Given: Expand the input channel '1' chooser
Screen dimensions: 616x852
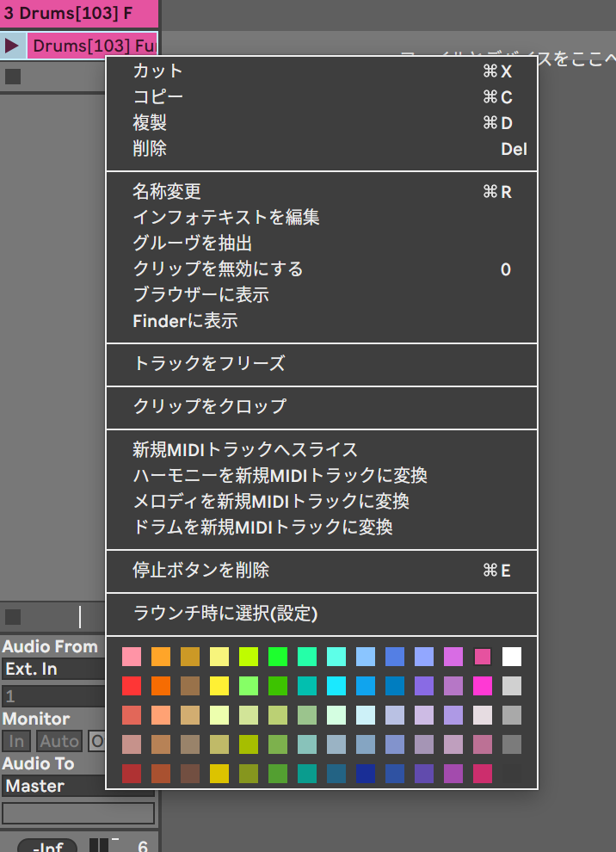Looking at the screenshot, I should pos(53,696).
